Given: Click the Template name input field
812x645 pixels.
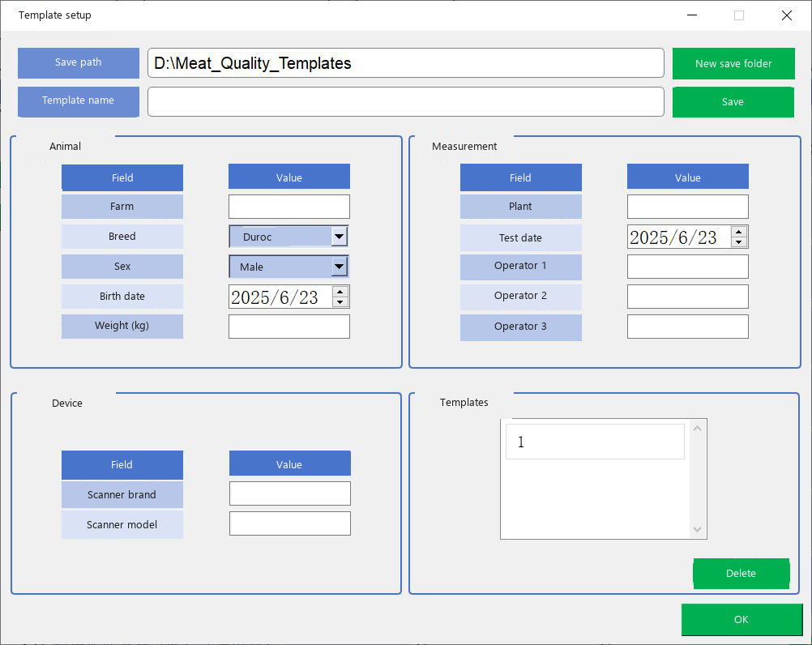Looking at the screenshot, I should coord(405,101).
